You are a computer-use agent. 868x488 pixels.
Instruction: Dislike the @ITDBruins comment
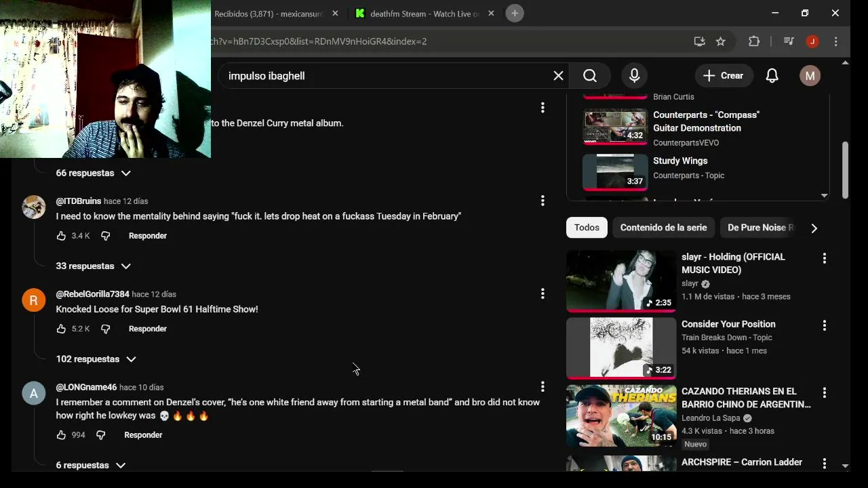pyautogui.click(x=105, y=236)
